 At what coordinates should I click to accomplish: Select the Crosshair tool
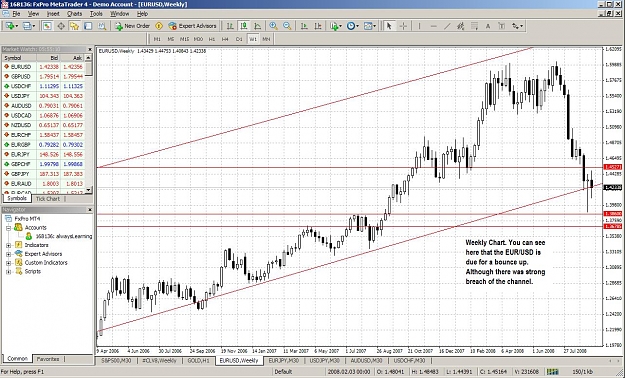403,26
